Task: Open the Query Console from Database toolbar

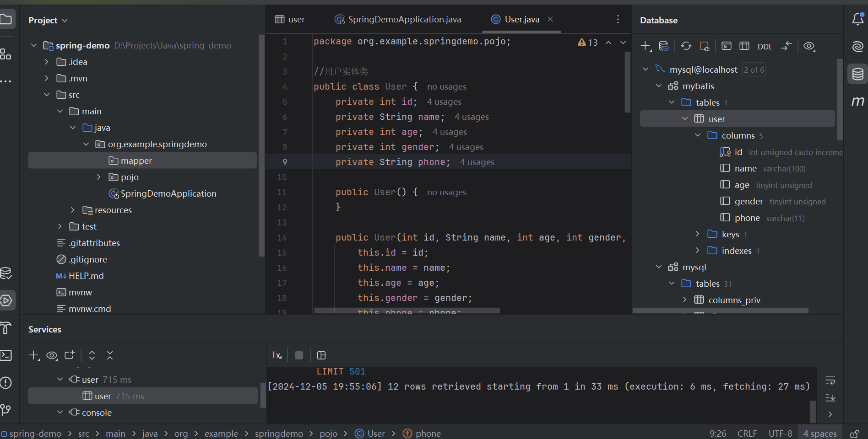Action: [x=727, y=46]
